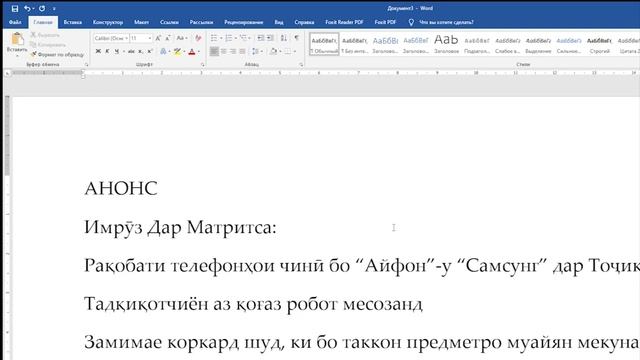The image size is (640, 360).
Task: Apply red font color
Action: pos(192,51)
